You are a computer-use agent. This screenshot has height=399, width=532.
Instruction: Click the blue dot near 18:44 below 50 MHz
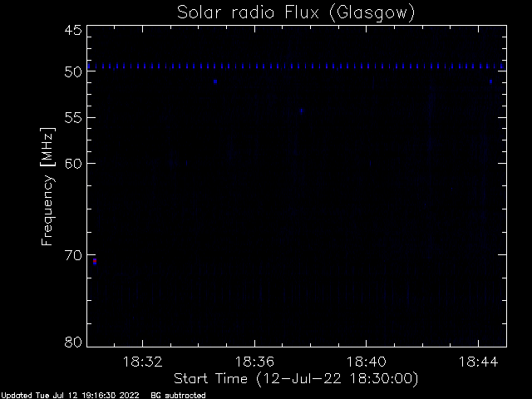pyautogui.click(x=490, y=81)
